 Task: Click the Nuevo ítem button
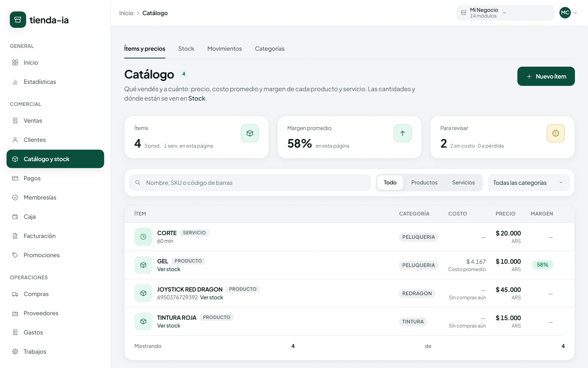[x=546, y=76]
